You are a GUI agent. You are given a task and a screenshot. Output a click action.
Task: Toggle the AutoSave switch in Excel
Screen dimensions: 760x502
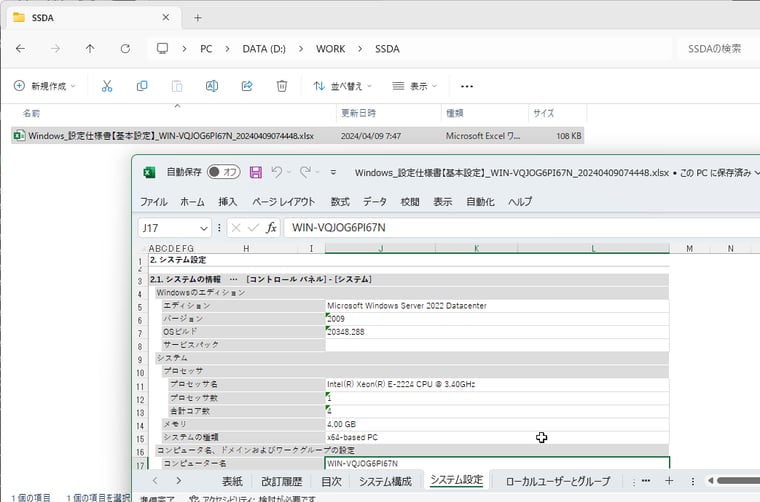(223, 172)
